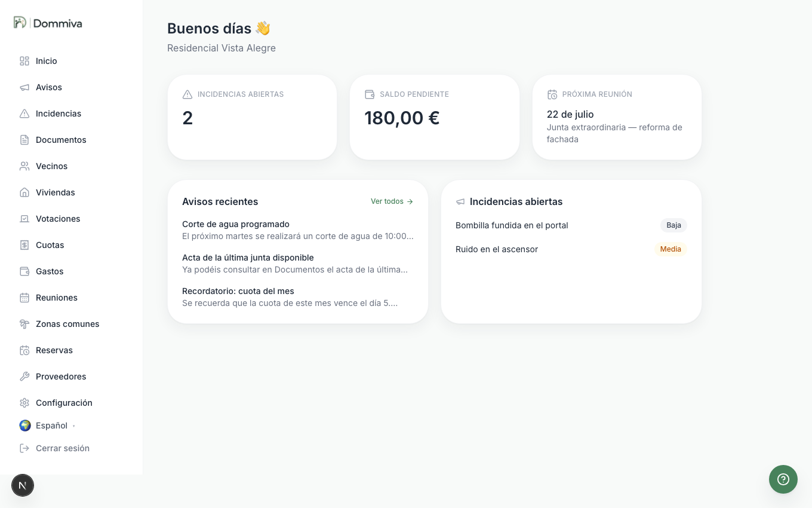
Task: Click the Cuotas dollar icon
Action: (x=24, y=245)
